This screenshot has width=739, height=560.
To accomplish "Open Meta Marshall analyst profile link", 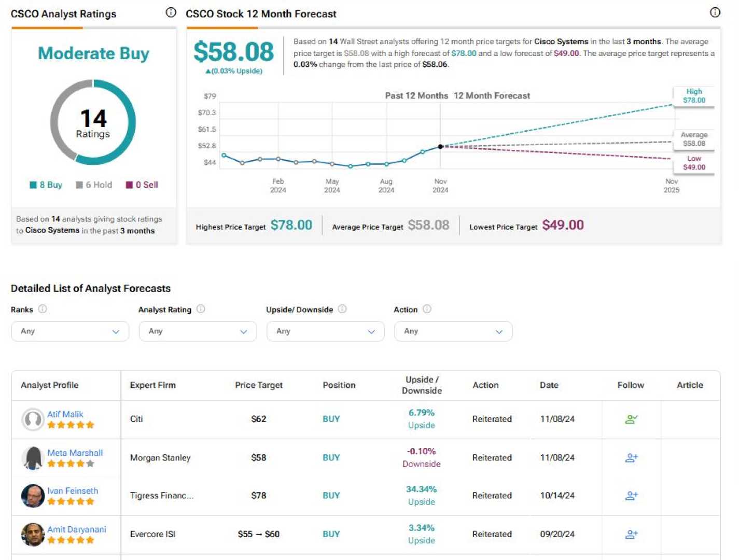I will point(75,453).
